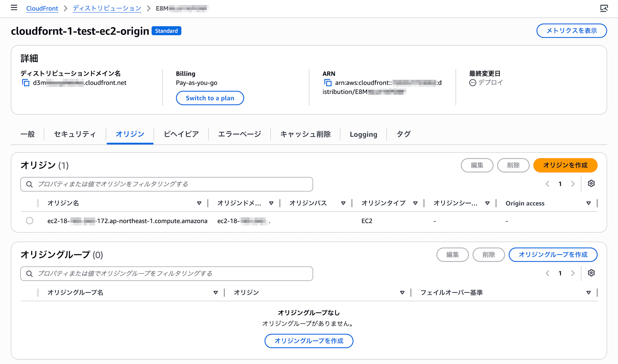The width and height of the screenshot is (618, 364).
Task: Sort by オリジンドメイン column
Action: 271,203
